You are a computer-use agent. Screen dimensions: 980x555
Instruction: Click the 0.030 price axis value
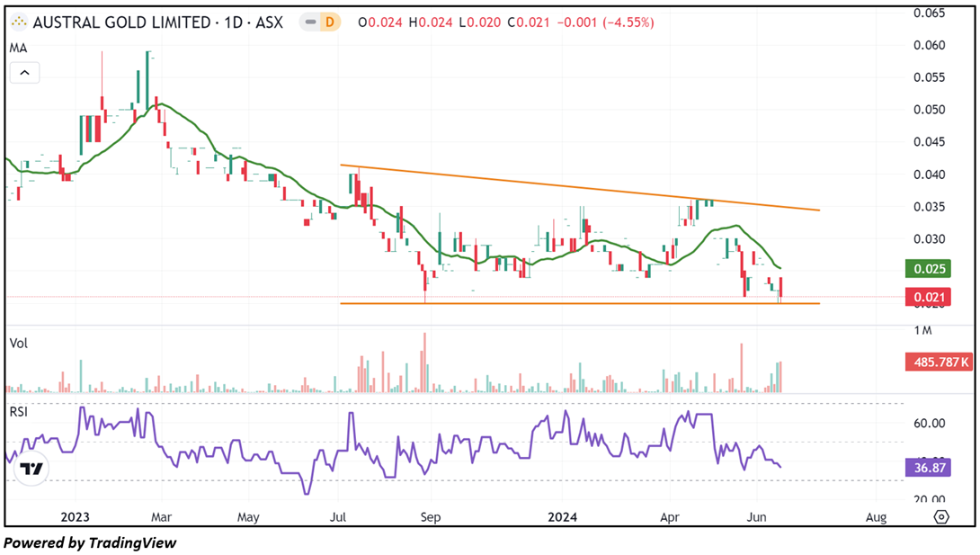point(930,238)
